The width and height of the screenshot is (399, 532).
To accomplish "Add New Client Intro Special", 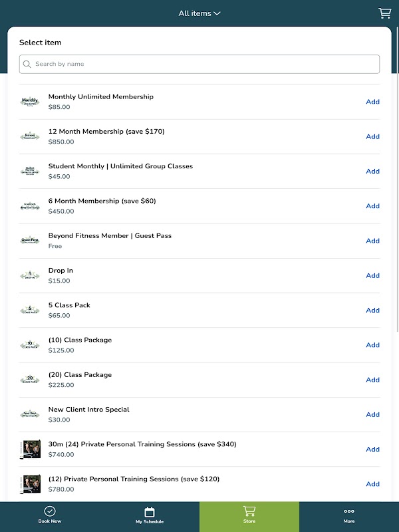I will (x=372, y=414).
